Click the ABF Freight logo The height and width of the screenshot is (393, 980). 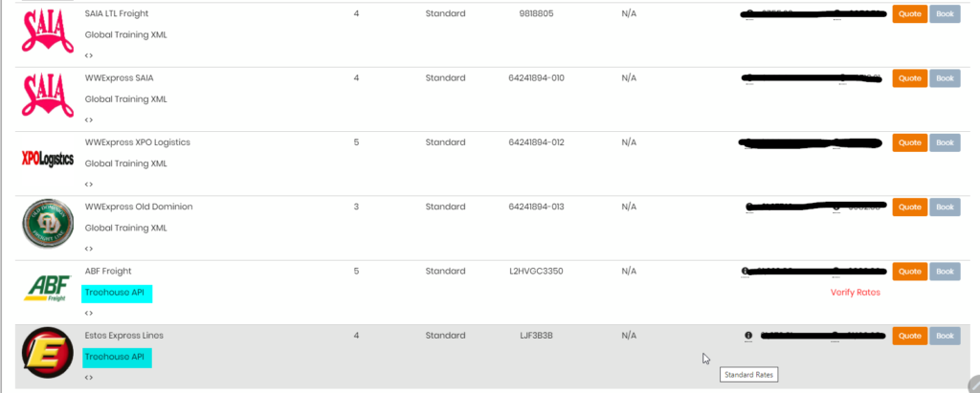(x=48, y=288)
